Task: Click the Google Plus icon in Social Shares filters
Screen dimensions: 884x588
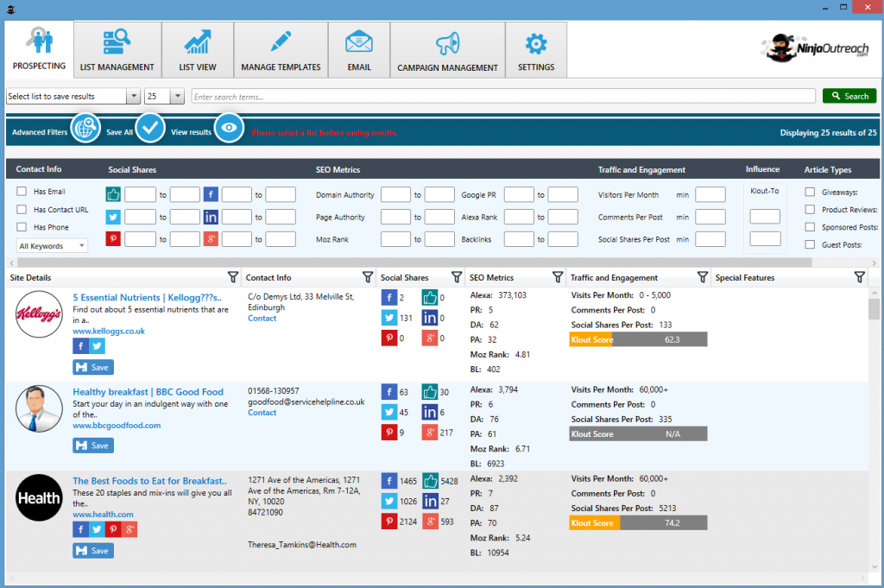Action: pos(211,239)
